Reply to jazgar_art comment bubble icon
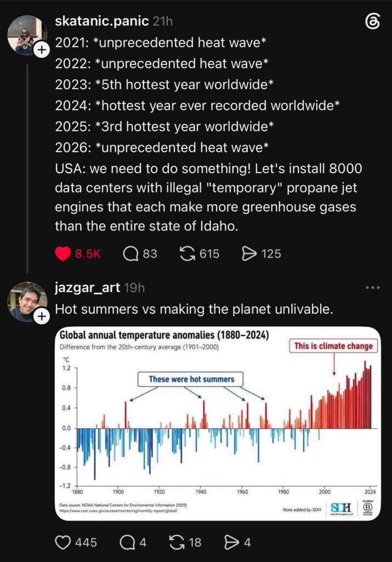Viewport: 392px width, 562px height. click(x=127, y=542)
